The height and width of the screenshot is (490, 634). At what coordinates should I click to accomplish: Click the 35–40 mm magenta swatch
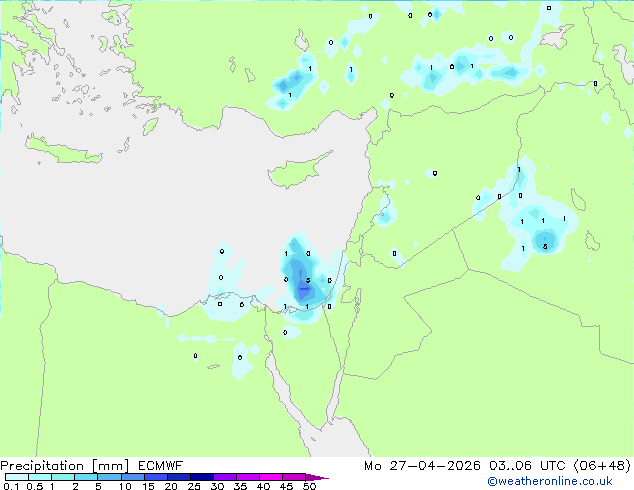coord(247,477)
